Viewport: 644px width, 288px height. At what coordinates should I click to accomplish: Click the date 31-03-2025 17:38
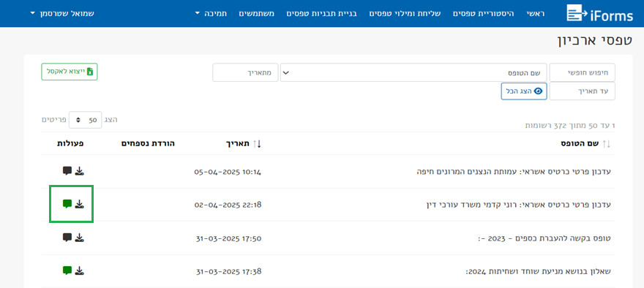pyautogui.click(x=229, y=272)
